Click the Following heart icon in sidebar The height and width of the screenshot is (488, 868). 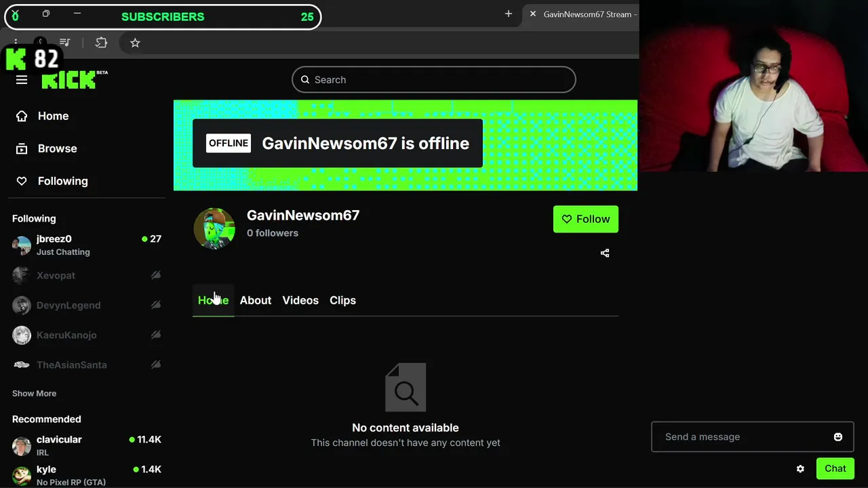[x=22, y=181]
